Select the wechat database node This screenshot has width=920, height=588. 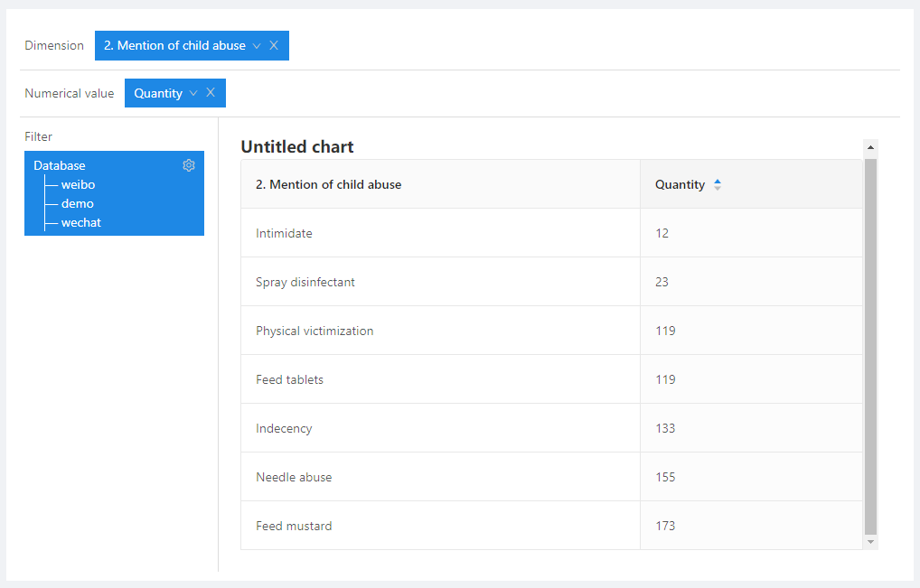[x=81, y=222]
